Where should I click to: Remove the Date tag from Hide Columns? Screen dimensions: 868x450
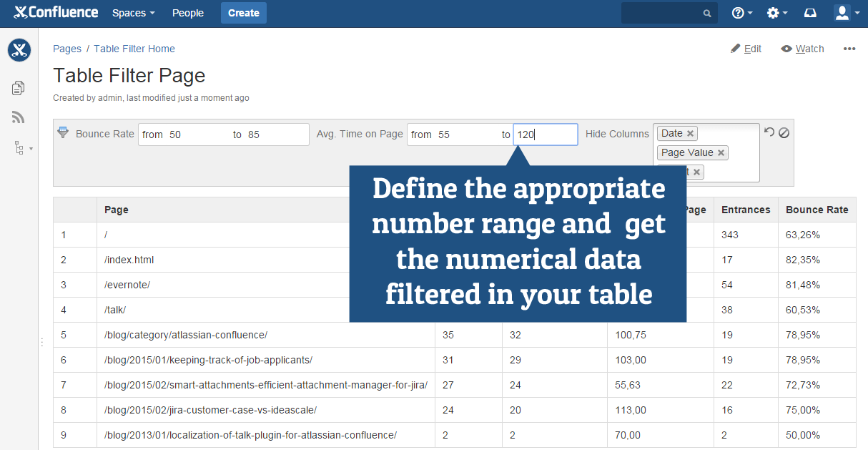[691, 133]
